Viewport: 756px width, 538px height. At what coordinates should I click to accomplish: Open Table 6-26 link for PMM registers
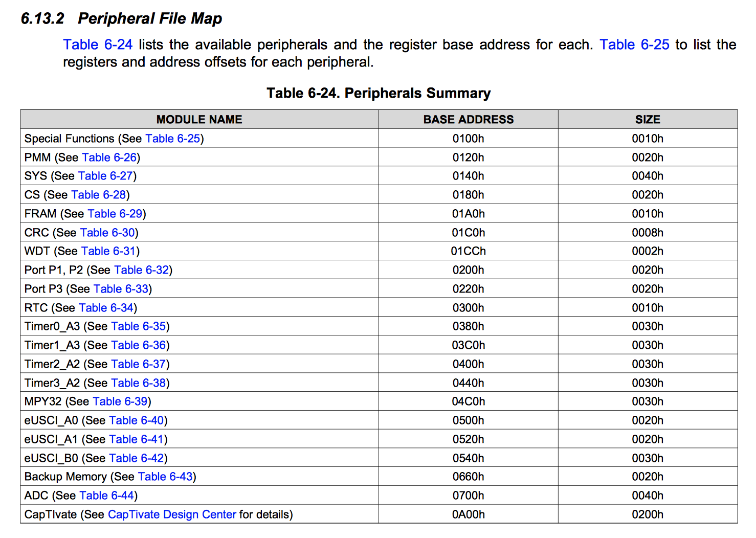pyautogui.click(x=109, y=157)
